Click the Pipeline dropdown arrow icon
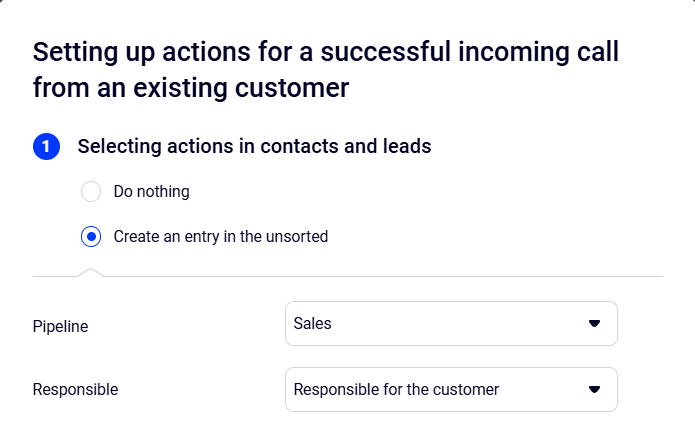 pyautogui.click(x=594, y=324)
